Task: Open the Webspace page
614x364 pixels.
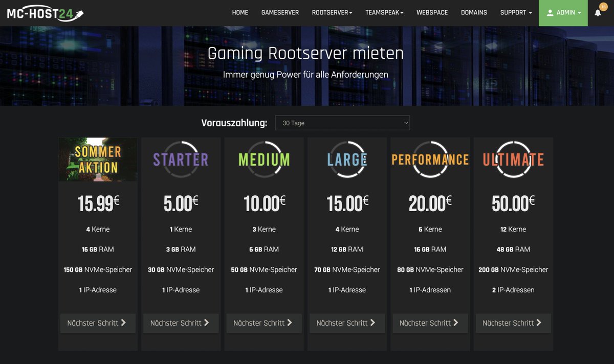Action: coord(432,13)
